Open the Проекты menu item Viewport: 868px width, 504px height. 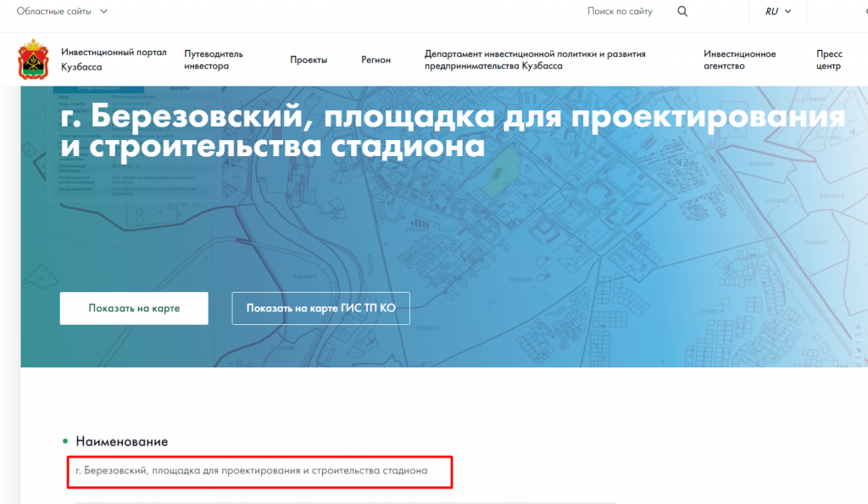pos(309,59)
